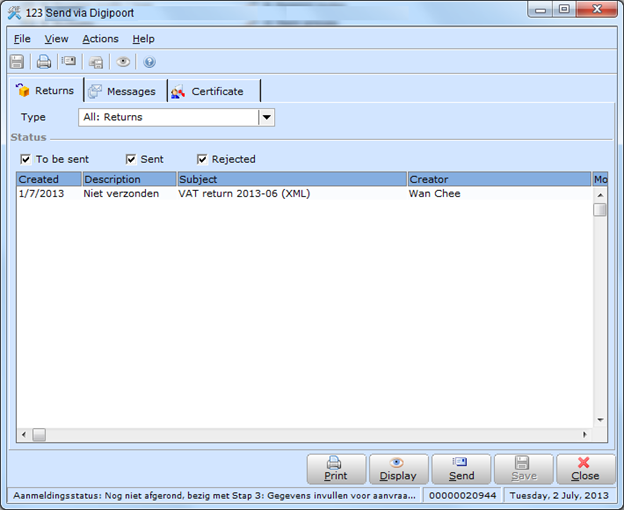Click the printer icon in the toolbar

coord(44,62)
